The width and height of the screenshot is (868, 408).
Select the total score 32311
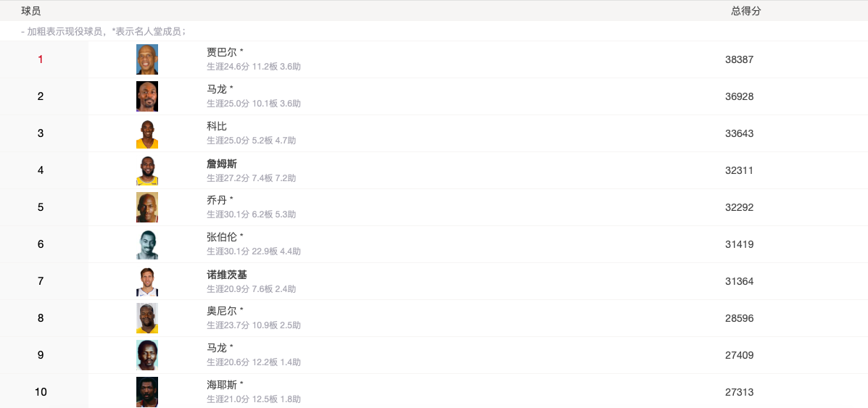point(739,170)
